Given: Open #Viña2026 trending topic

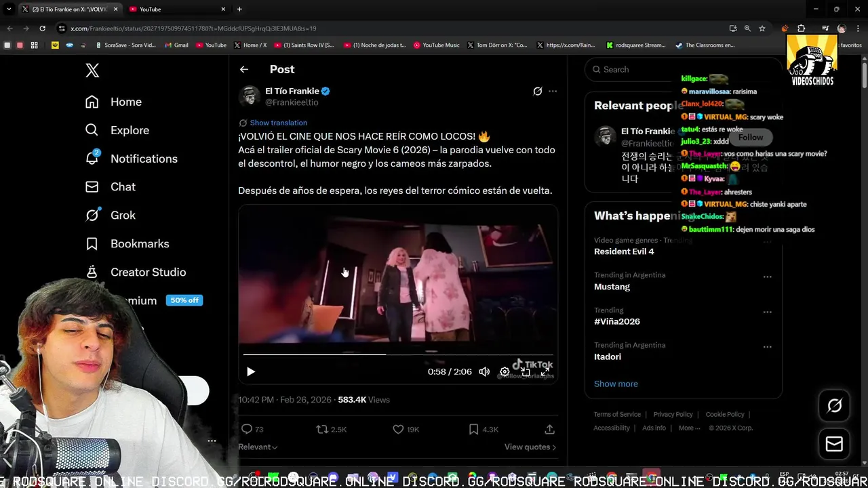Looking at the screenshot, I should pyautogui.click(x=617, y=321).
